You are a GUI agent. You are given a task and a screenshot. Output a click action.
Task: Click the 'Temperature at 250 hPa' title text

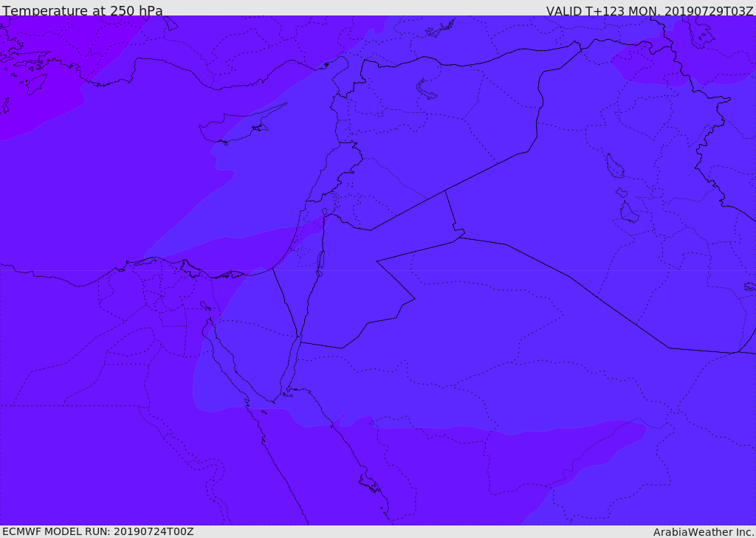coord(83,10)
